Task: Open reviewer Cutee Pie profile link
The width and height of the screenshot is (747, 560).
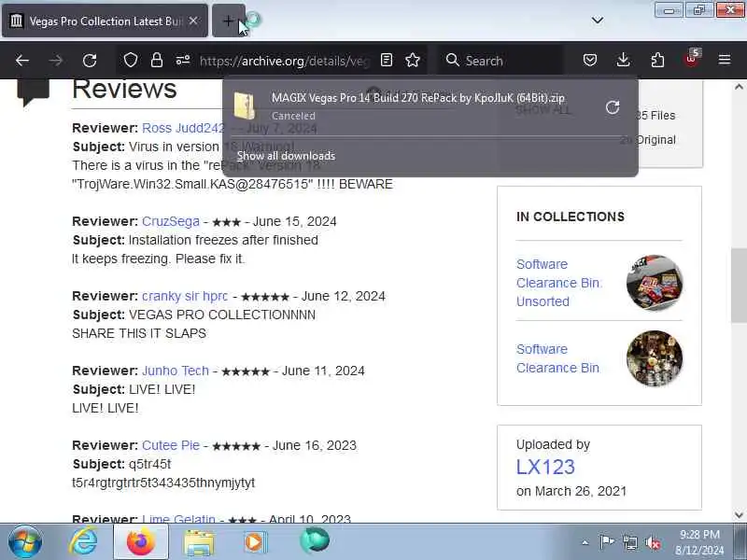Action: 171,446
